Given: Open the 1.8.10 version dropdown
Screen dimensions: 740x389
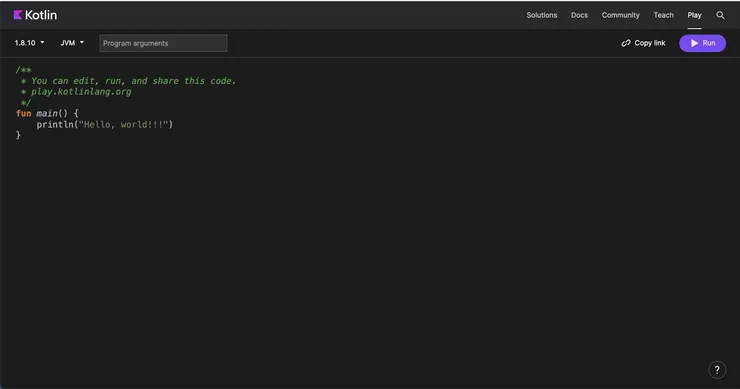Looking at the screenshot, I should tap(29, 43).
